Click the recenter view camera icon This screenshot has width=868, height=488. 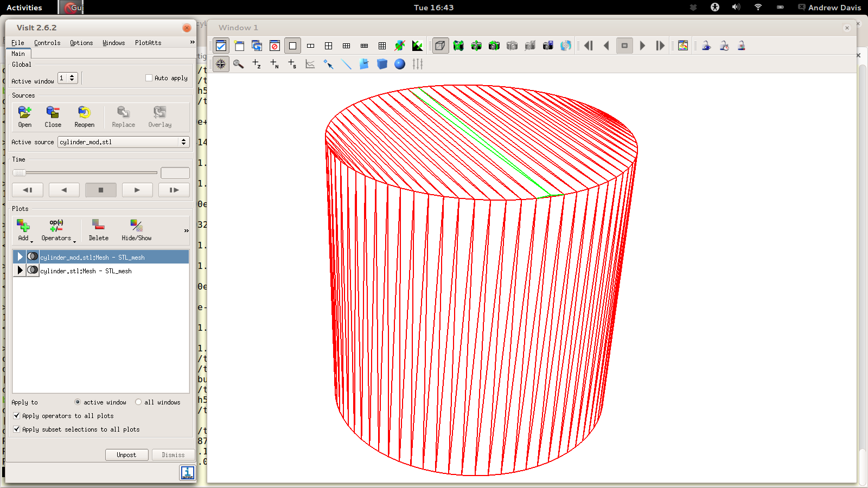(476, 46)
